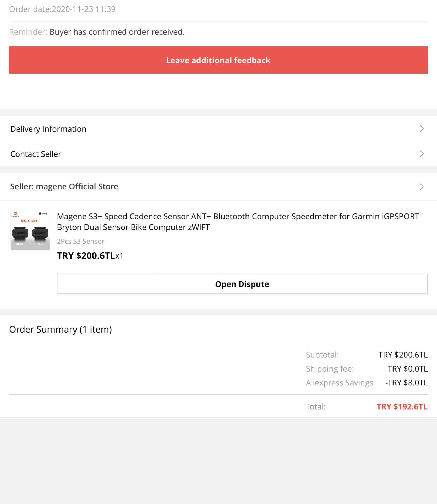Click the order date text at top
437x504 pixels.
click(x=62, y=9)
